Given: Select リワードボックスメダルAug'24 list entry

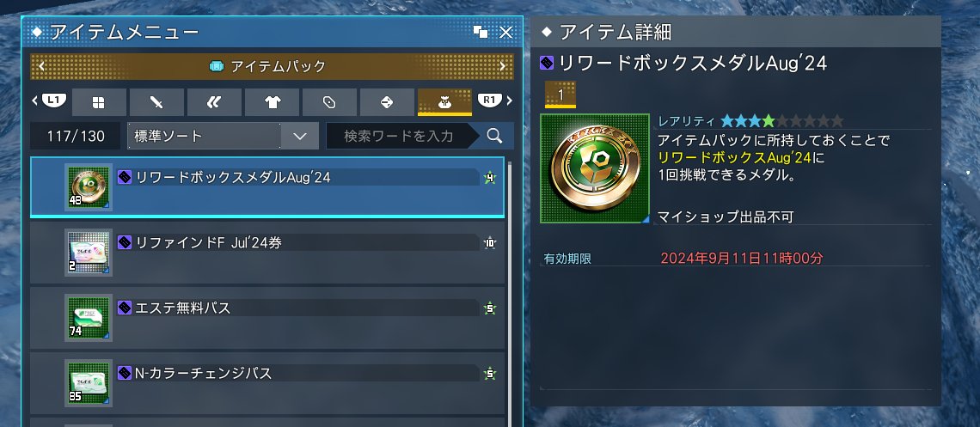Looking at the screenshot, I should [x=267, y=187].
